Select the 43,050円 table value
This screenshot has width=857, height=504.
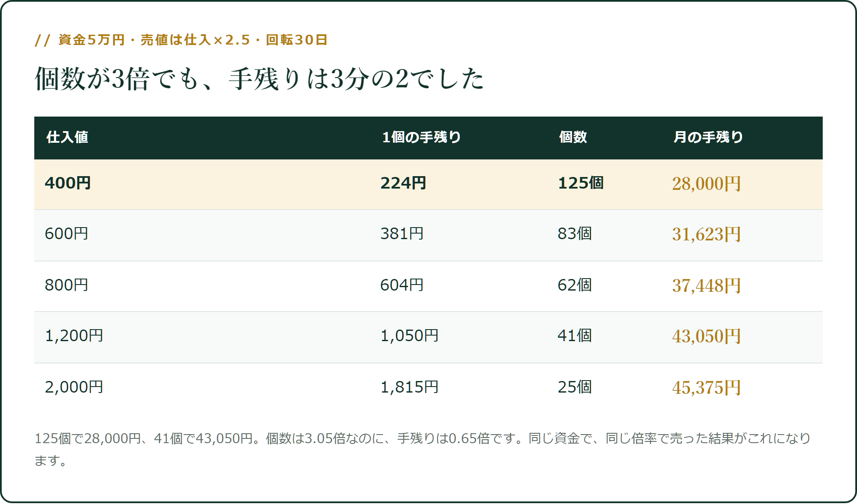(x=706, y=336)
